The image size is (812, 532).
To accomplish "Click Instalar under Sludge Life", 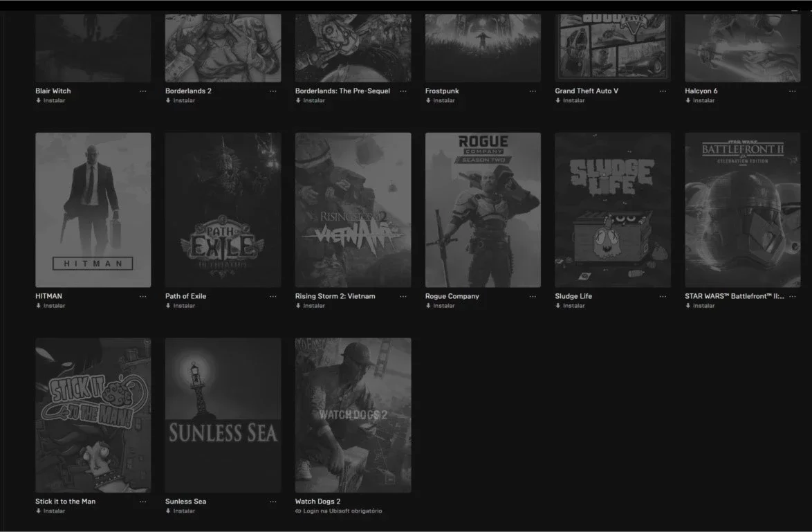I will pos(570,306).
